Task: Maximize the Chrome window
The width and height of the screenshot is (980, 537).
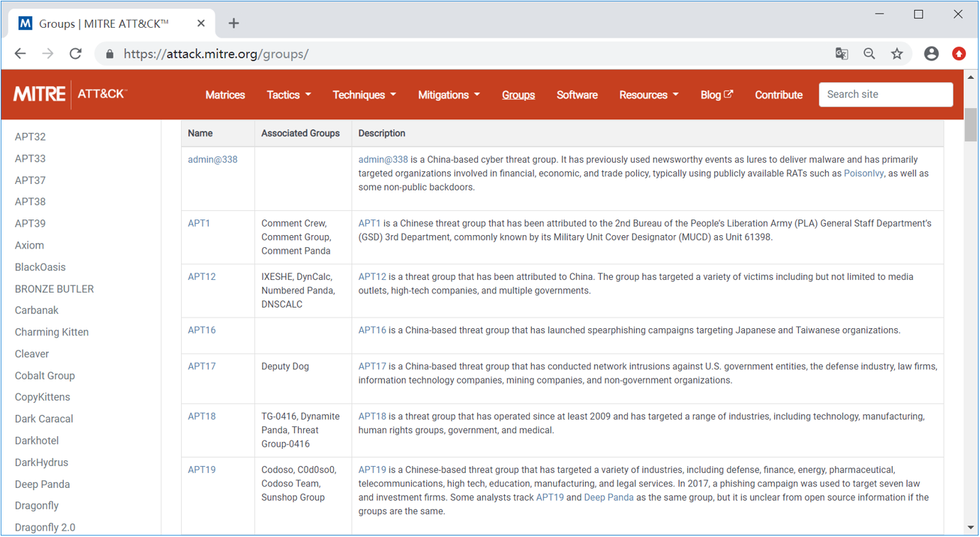Action: click(919, 14)
